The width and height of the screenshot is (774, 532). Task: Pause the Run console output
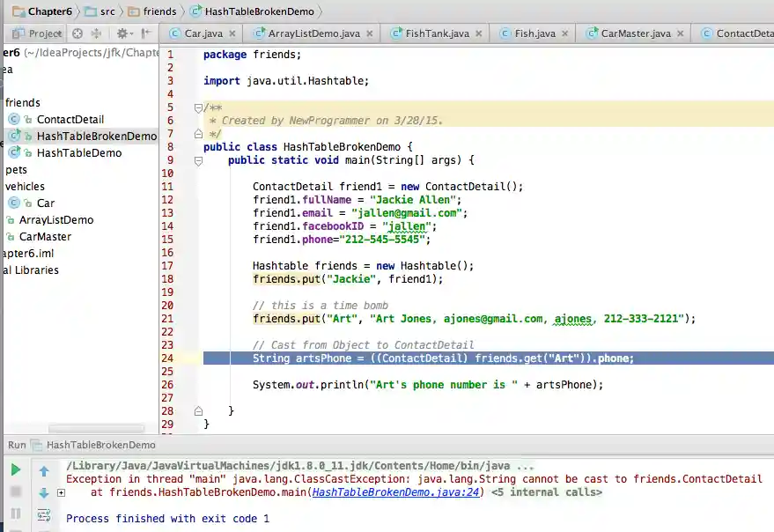click(x=15, y=514)
